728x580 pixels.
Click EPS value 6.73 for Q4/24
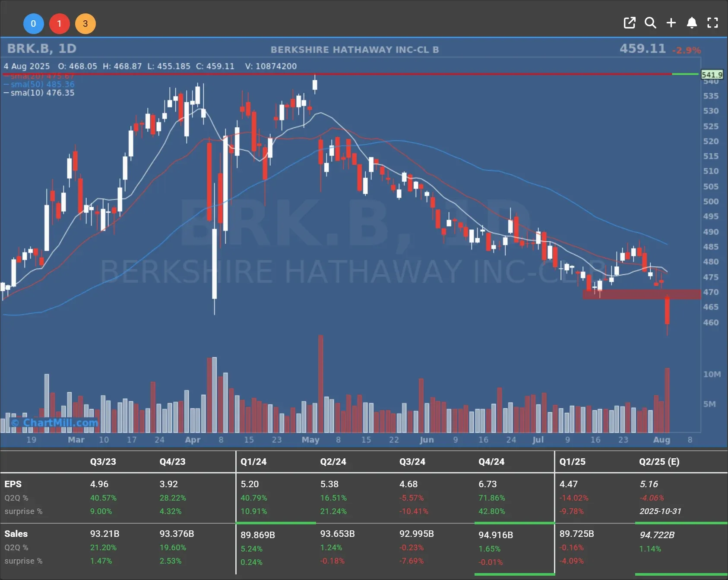pyautogui.click(x=487, y=484)
